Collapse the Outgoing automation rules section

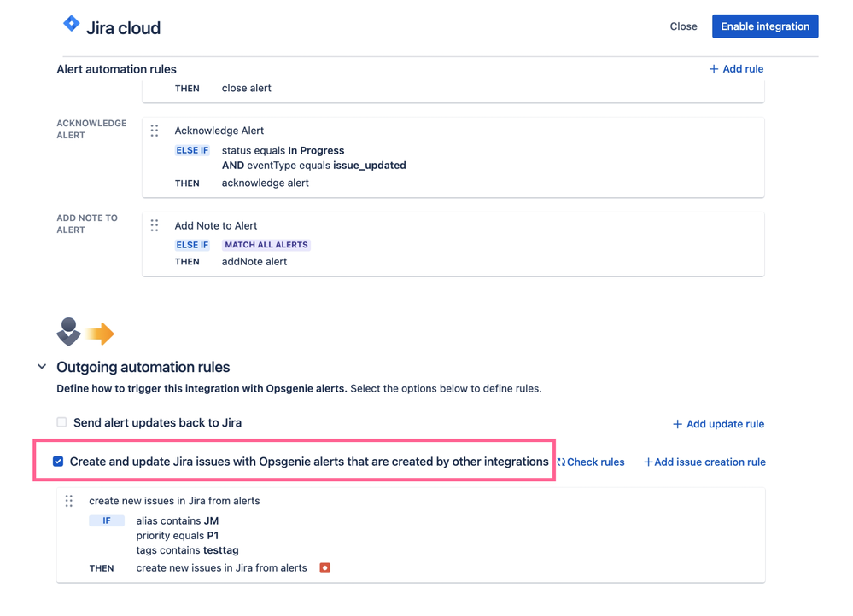coord(41,366)
